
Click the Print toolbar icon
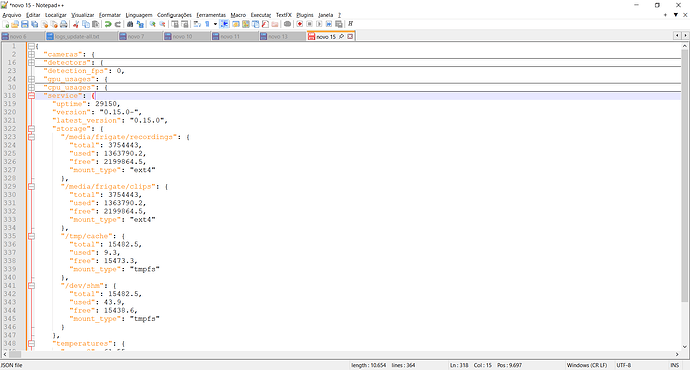64,24
